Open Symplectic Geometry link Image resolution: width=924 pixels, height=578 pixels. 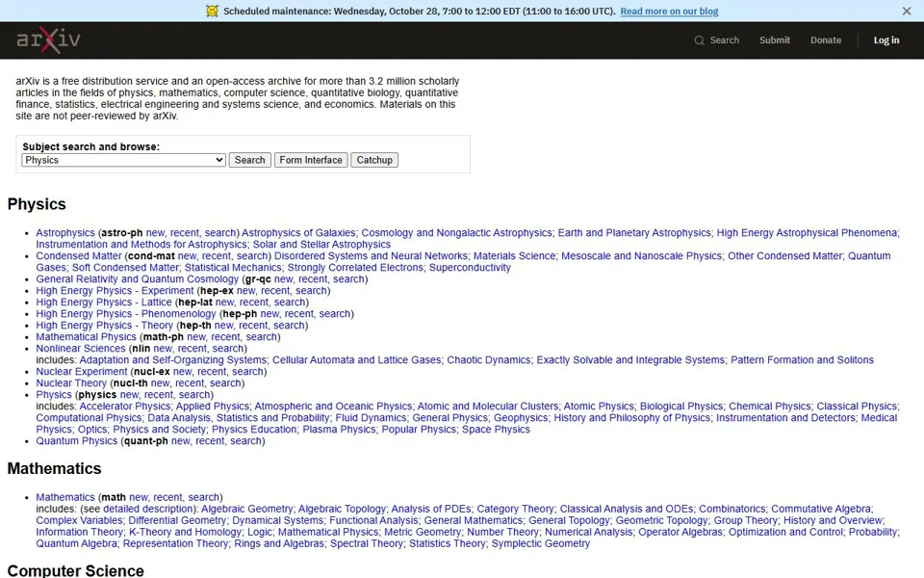coord(540,543)
